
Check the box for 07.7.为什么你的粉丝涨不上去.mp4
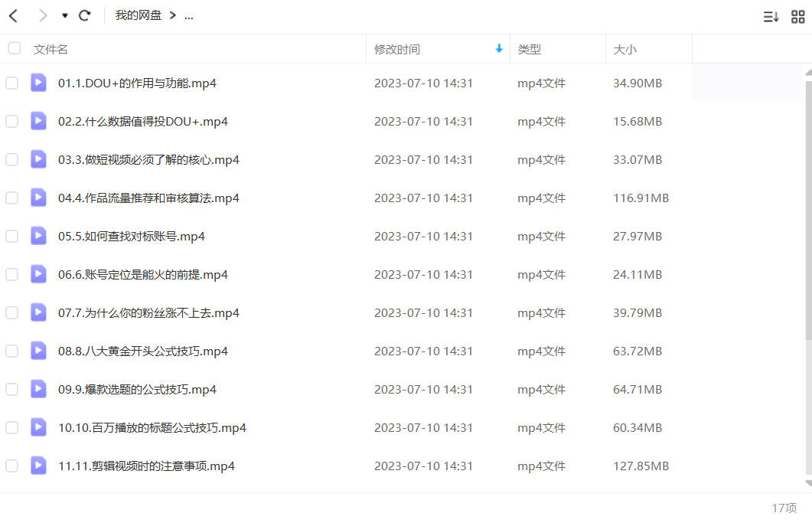point(12,312)
